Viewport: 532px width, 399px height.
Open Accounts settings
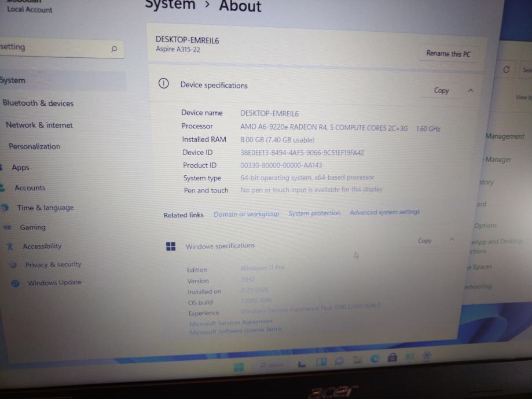(30, 188)
